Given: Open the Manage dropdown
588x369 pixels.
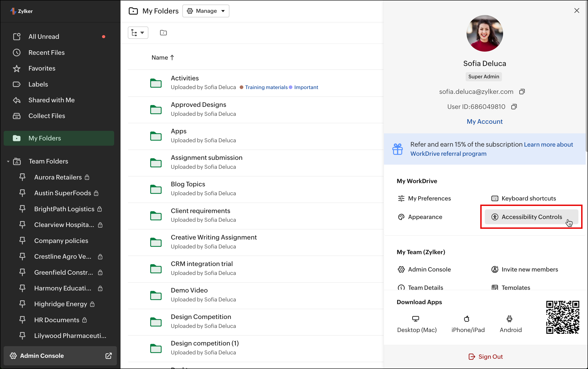Looking at the screenshot, I should pos(206,11).
